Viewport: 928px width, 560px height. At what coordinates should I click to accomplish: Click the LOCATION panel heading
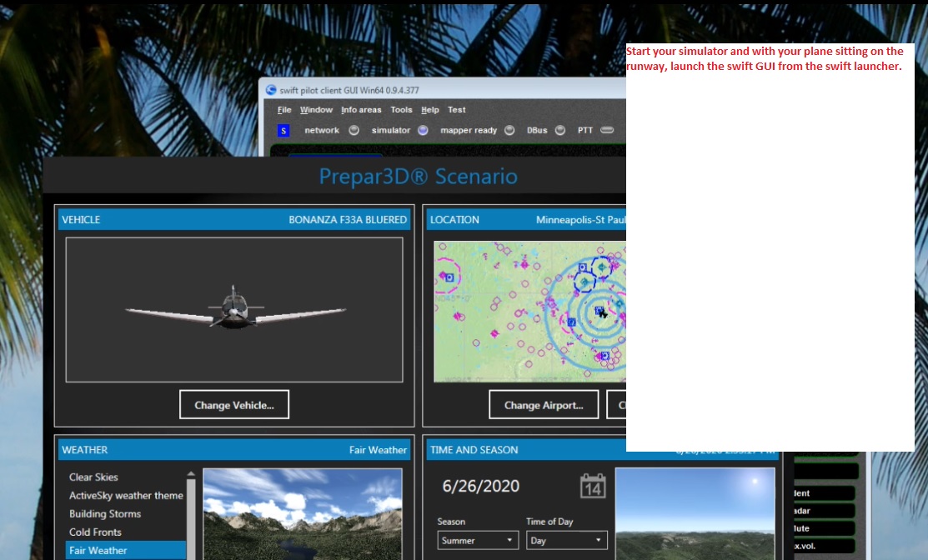click(x=454, y=220)
